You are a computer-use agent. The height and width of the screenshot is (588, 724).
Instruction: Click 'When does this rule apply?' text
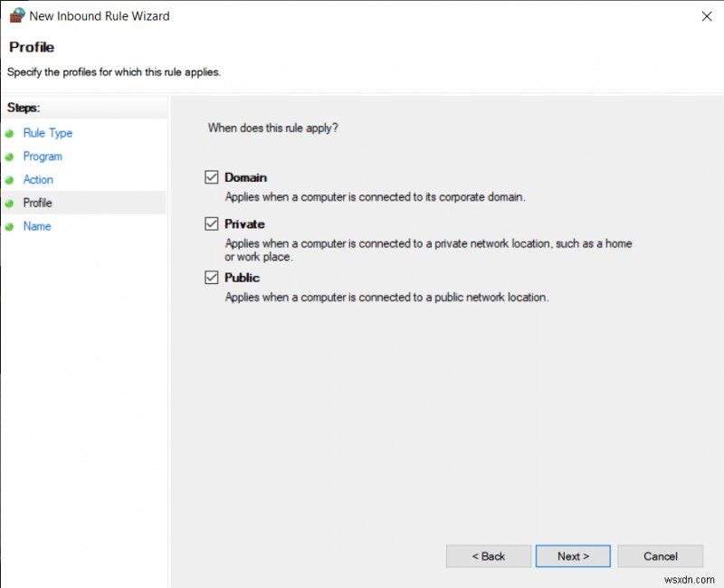tap(273, 128)
